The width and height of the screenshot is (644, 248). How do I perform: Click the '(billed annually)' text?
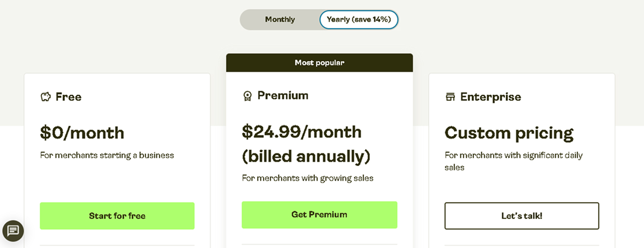point(306,157)
